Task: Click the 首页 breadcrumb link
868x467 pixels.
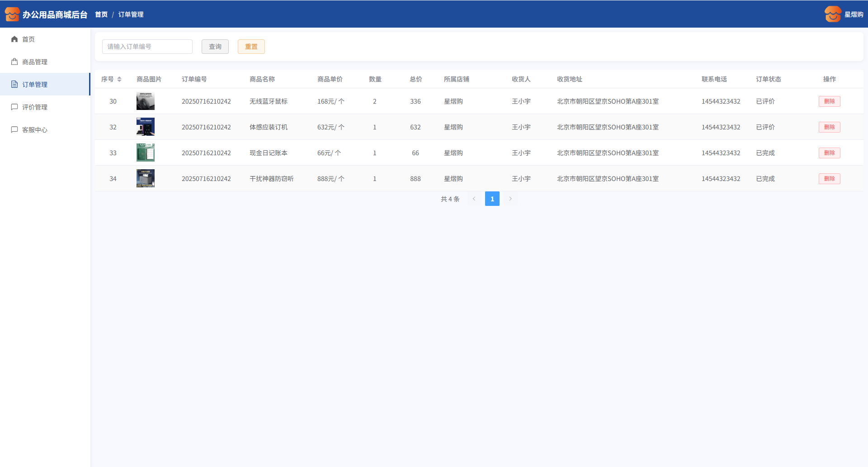Action: tap(101, 14)
